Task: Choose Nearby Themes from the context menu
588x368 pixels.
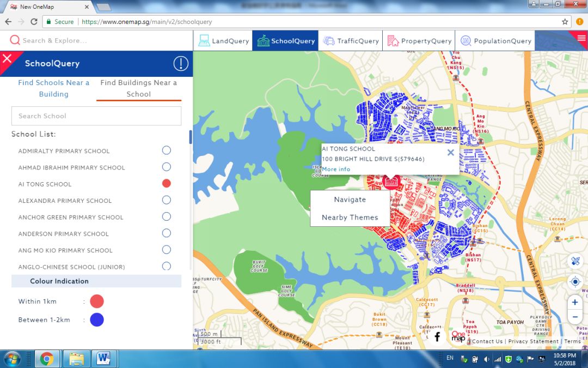Action: [350, 217]
